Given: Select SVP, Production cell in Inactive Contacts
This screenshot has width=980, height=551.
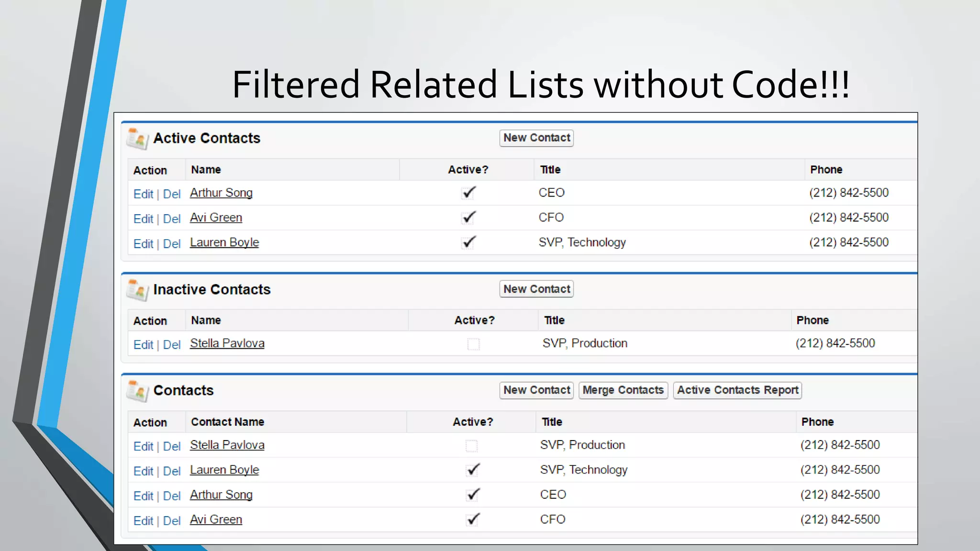Looking at the screenshot, I should pos(585,343).
